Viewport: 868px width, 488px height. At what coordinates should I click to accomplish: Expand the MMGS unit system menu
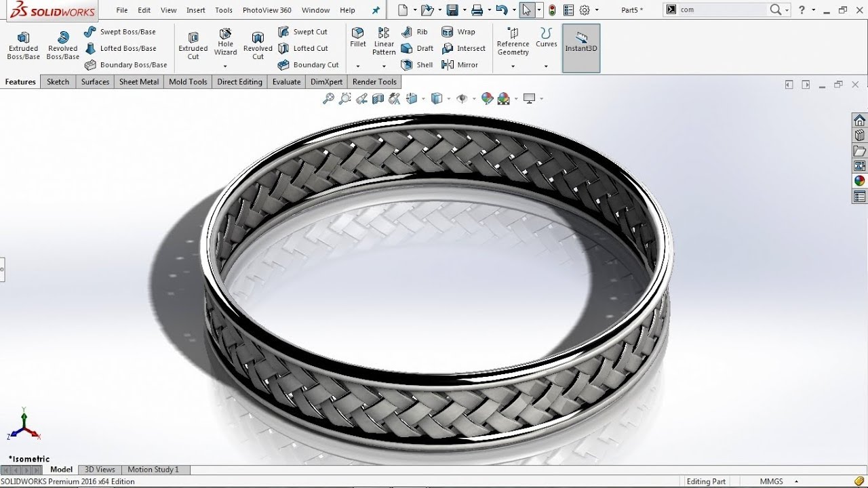[796, 482]
